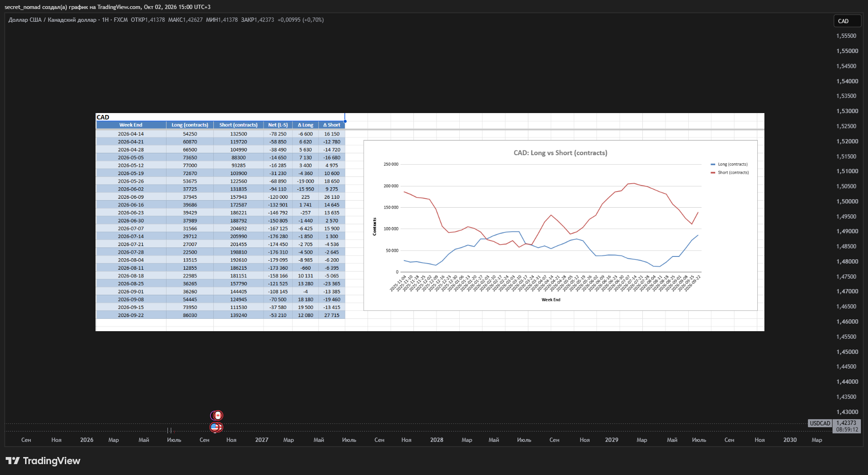The width and height of the screenshot is (868, 475).
Task: Click the 1,43000 price axis level
Action: point(847,412)
